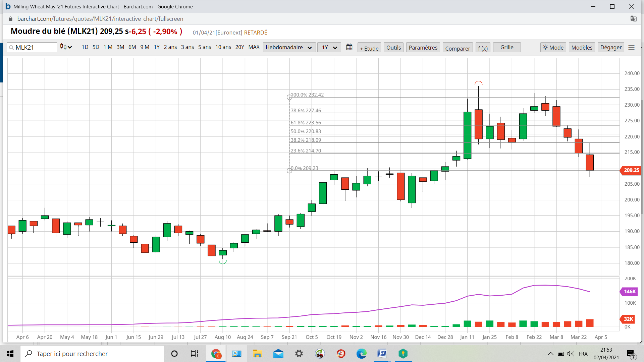Viewport: 644px width, 362px height.
Task: Open Microsoft Edge from taskbar
Action: [361, 354]
